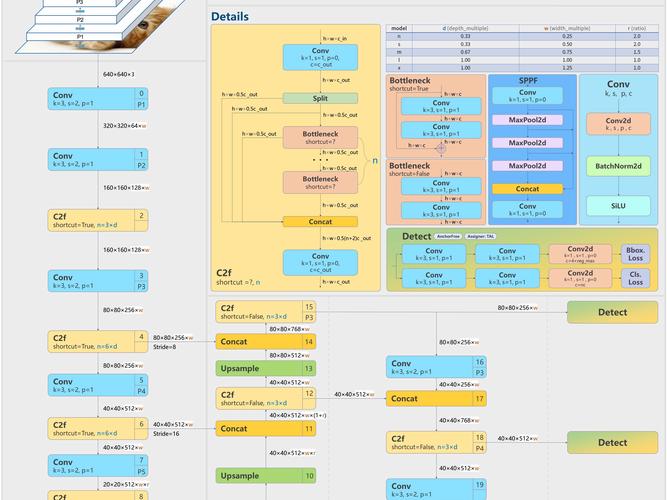This screenshot has height=500, width=667.
Task: Click the Details heading
Action: coord(230,17)
